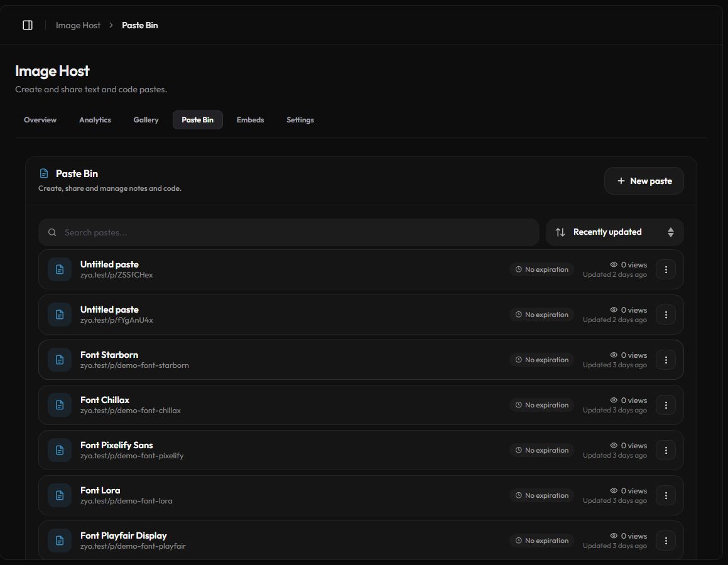Open three-dot menu for first Untitled paste
This screenshot has width=728, height=565.
click(x=666, y=269)
